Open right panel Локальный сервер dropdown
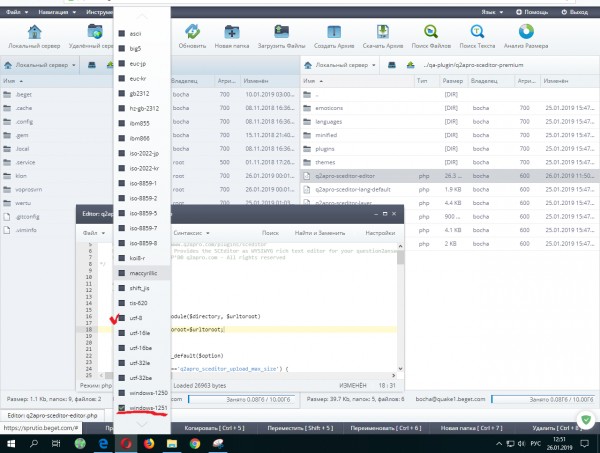This screenshot has height=453, width=600. 341,65
